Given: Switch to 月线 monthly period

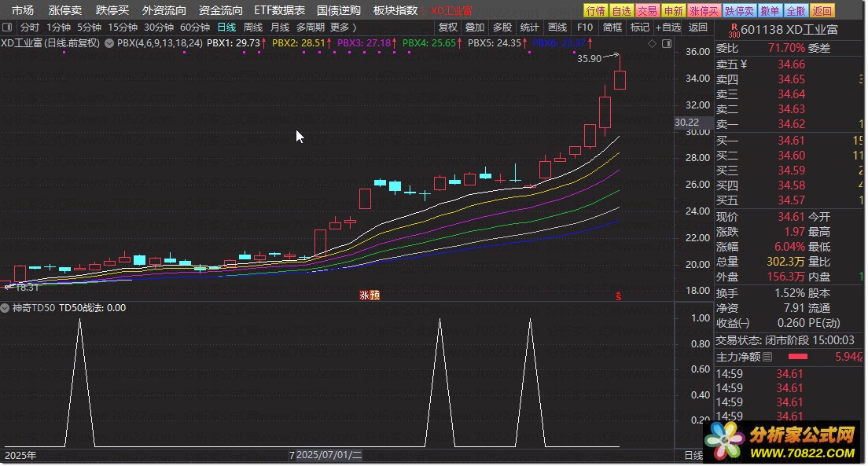Looking at the screenshot, I should 280,28.
